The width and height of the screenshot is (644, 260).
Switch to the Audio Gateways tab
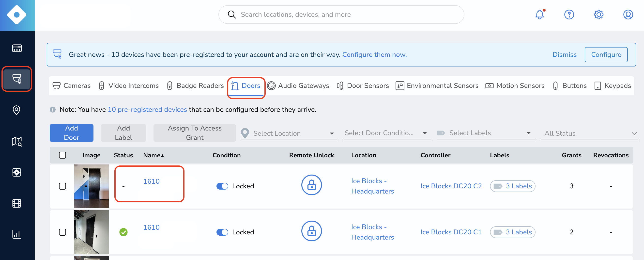(x=298, y=86)
